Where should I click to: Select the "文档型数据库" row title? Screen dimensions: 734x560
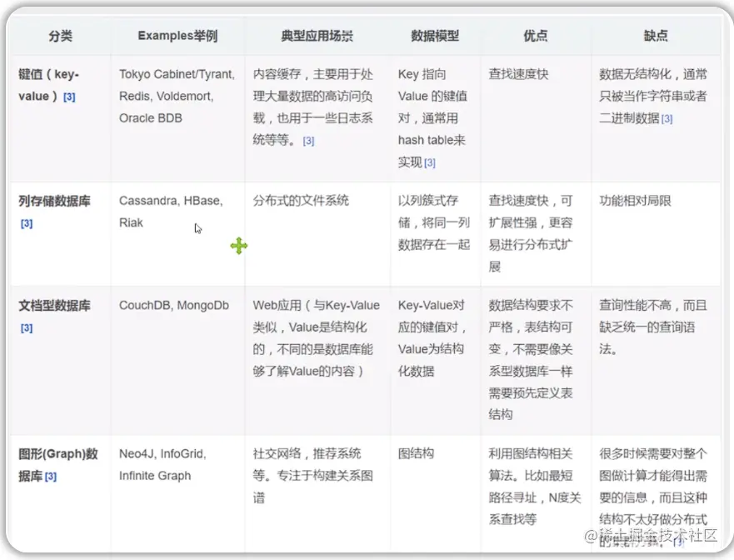[x=54, y=306]
